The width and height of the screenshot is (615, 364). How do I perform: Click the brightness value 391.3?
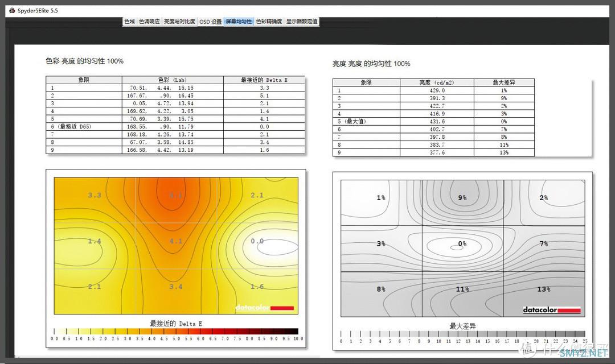pyautogui.click(x=437, y=98)
